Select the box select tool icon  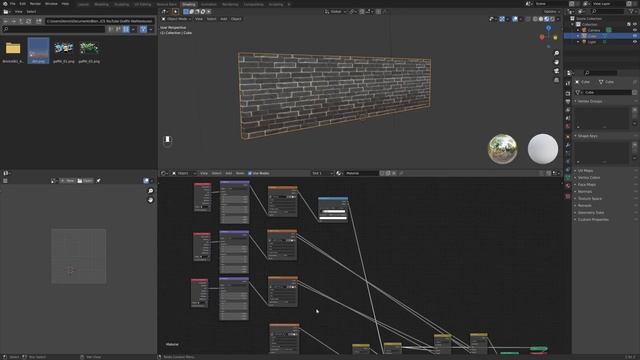point(186,12)
